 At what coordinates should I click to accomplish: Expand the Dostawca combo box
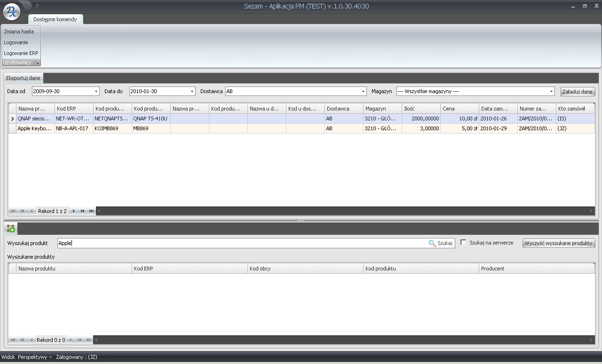click(x=364, y=91)
